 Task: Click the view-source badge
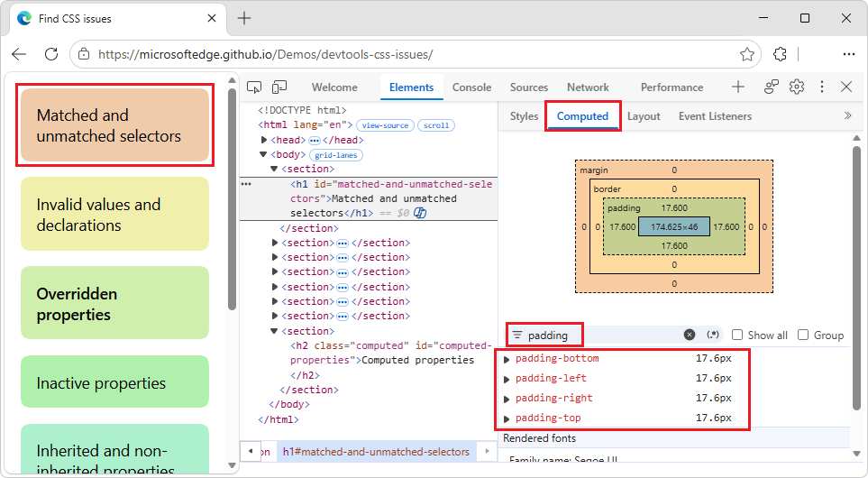pos(385,125)
